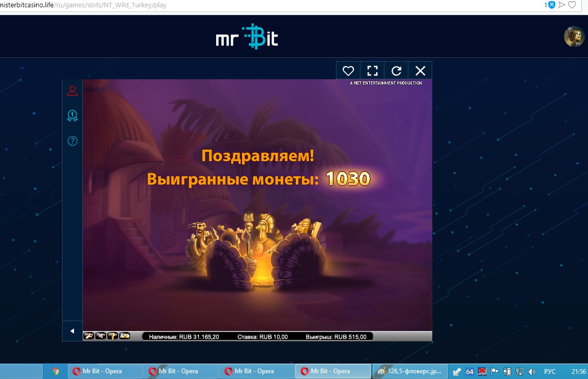This screenshot has width=588, height=379.
Task: Close the game with the X icon
Action: point(420,70)
